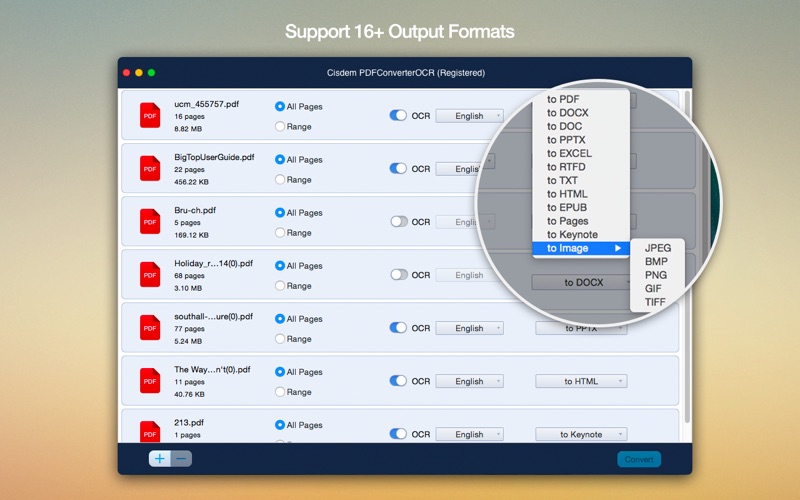This screenshot has height=500, width=800.
Task: Select 'to PPTX' menu entry
Action: tap(581, 140)
